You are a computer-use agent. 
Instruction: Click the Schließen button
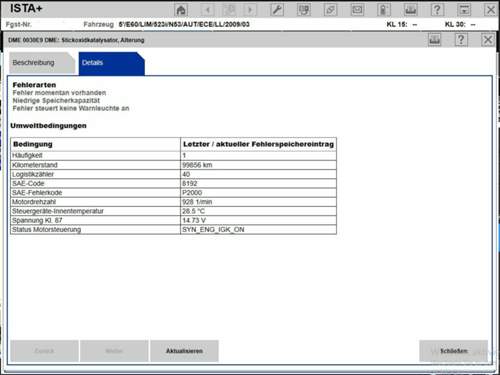click(x=454, y=351)
